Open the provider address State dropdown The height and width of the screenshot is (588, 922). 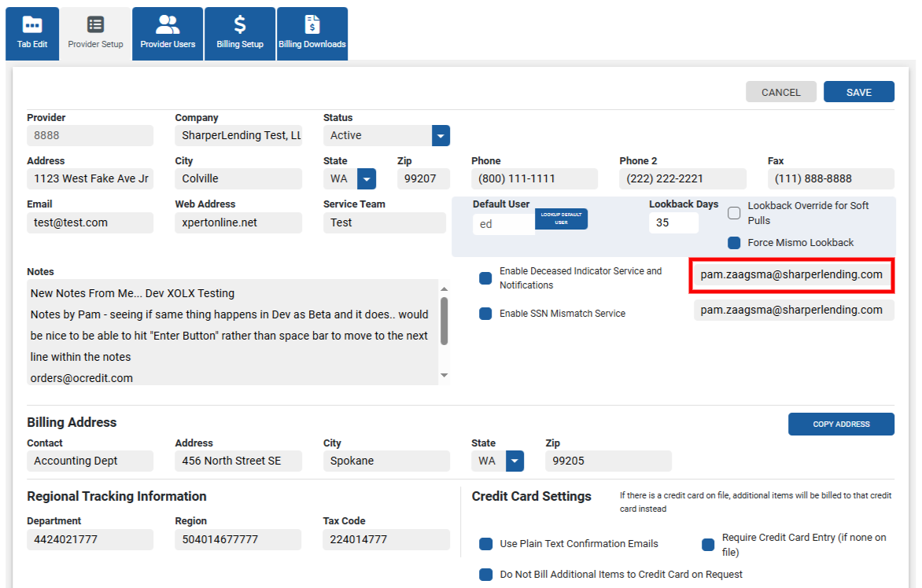(367, 178)
